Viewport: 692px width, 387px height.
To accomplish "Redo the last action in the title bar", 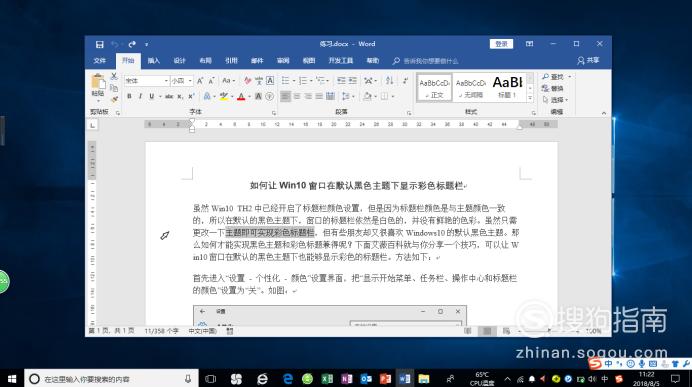I will (x=132, y=44).
